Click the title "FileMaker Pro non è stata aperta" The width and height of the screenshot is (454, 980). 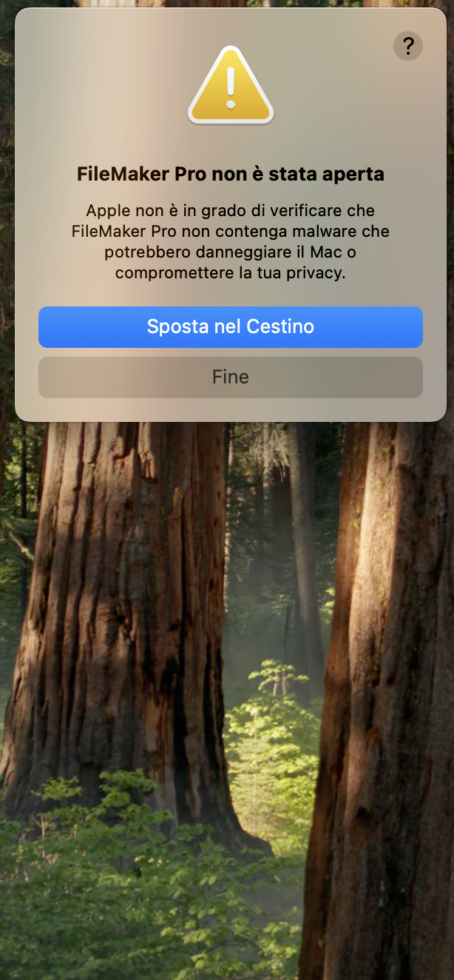coord(231,174)
